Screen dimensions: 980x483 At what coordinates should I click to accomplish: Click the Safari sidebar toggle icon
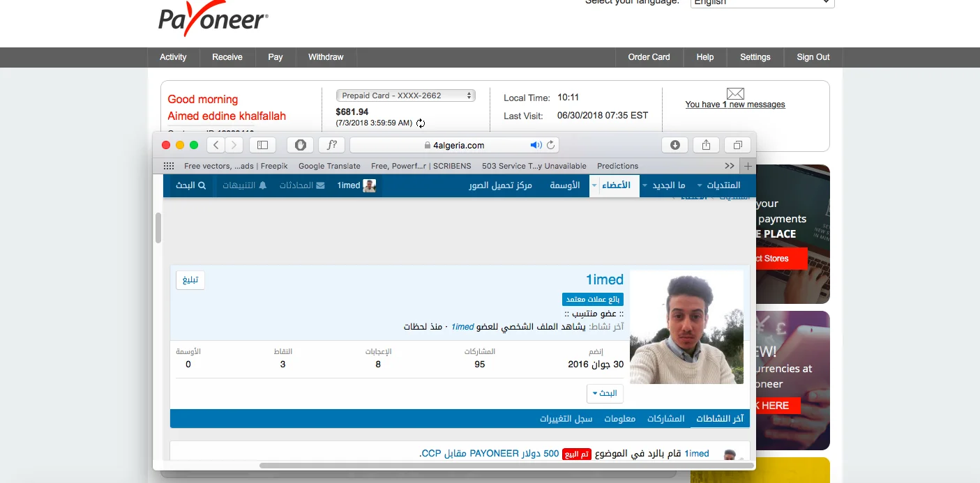tap(262, 145)
